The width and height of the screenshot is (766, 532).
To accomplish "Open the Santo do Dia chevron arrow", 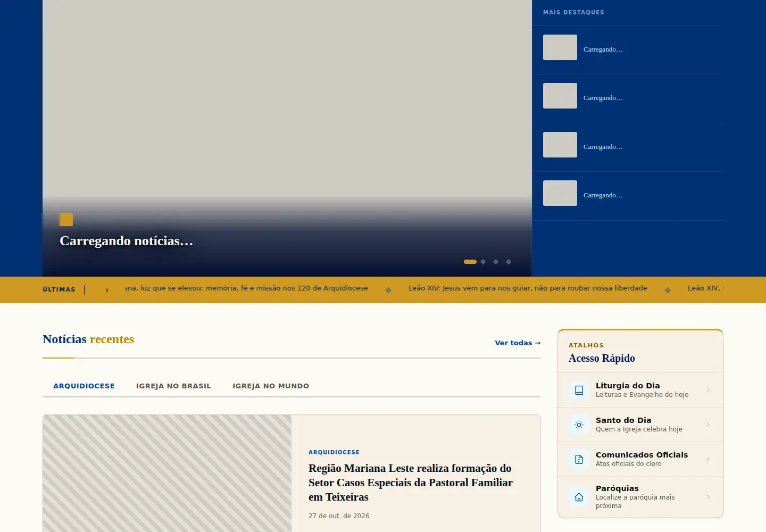I will coord(708,425).
